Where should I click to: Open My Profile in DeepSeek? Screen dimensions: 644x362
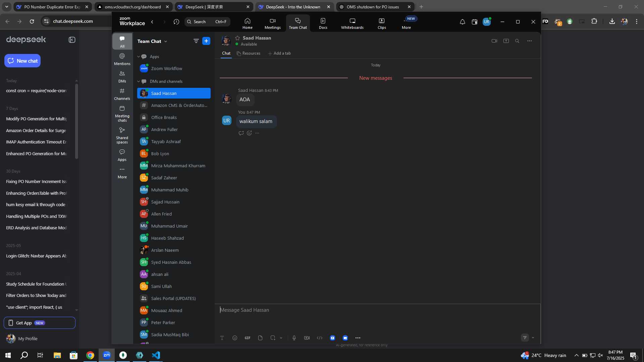click(22, 339)
